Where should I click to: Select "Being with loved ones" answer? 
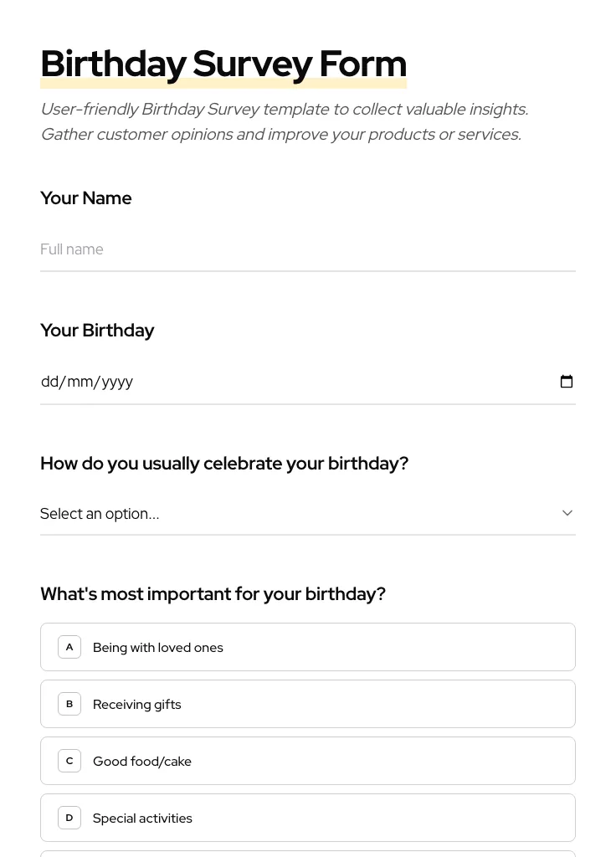(x=308, y=647)
